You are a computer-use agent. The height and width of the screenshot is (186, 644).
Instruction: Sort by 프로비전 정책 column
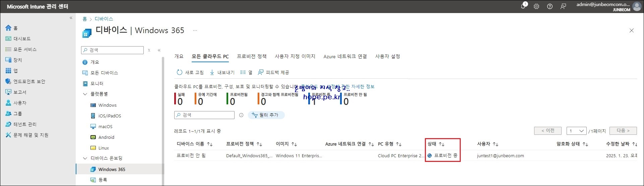(244, 144)
